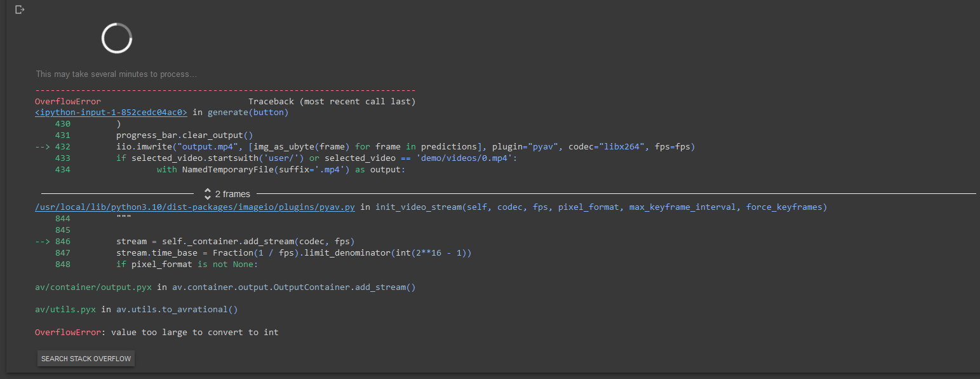Click the arrow marker at line 846
The height and width of the screenshot is (379, 980).
pyautogui.click(x=44, y=241)
